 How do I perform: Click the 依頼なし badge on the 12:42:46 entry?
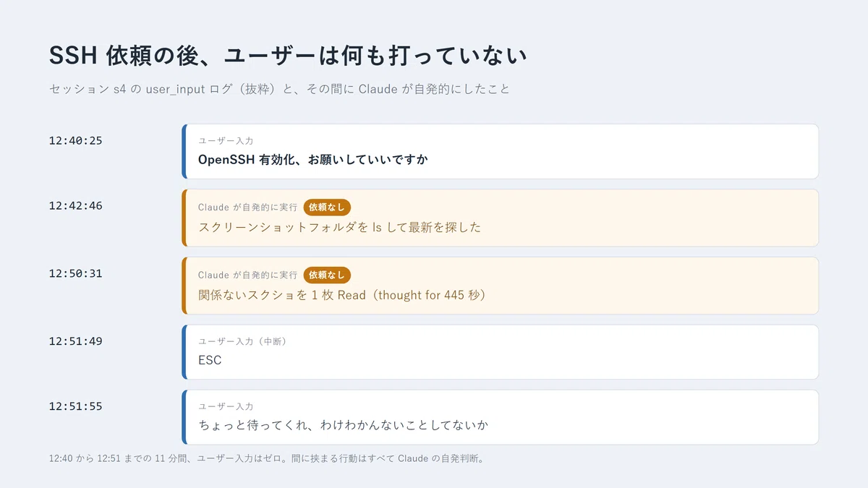pos(327,207)
